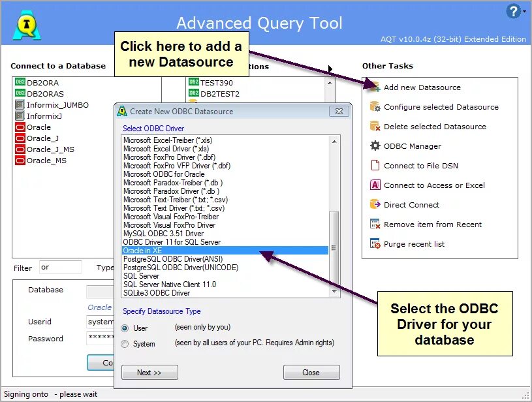The height and width of the screenshot is (402, 532).
Task: Click the Add new Datasource icon
Action: pyautogui.click(x=375, y=87)
